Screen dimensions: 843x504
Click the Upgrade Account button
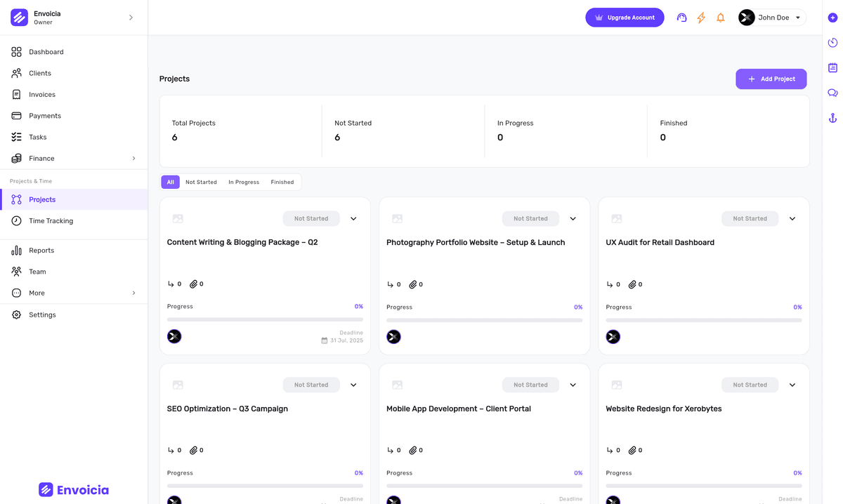click(x=625, y=17)
